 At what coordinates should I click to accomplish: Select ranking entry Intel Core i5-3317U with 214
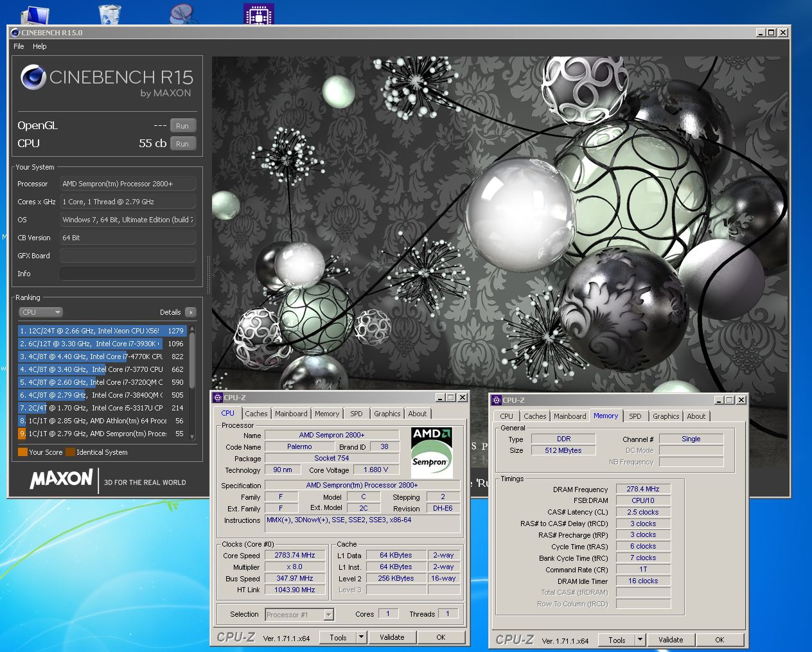pyautogui.click(x=102, y=408)
